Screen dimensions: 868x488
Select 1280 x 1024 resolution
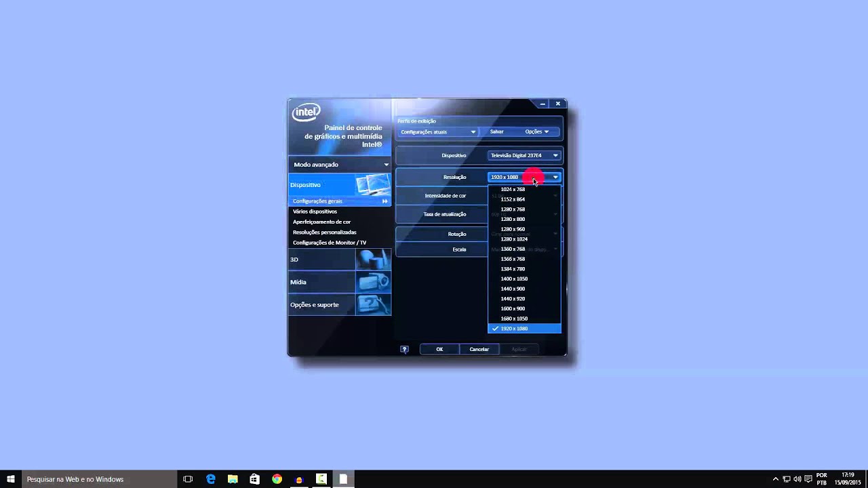pyautogui.click(x=524, y=239)
